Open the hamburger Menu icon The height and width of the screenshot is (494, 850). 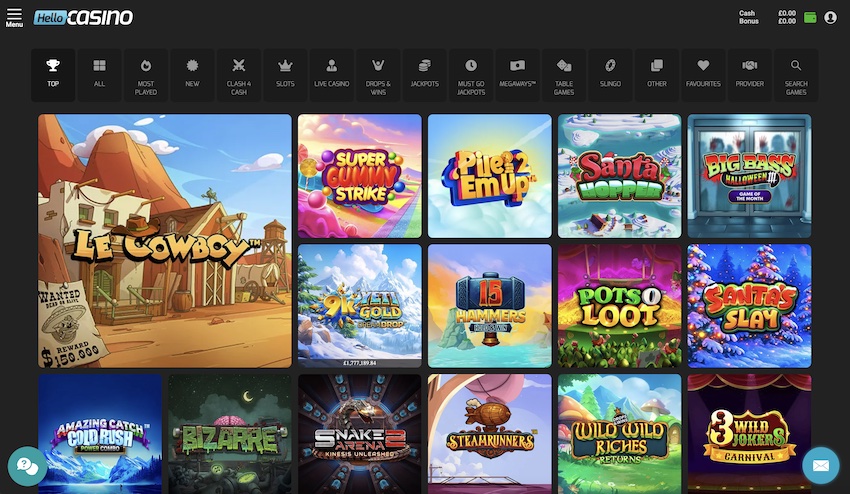tap(14, 17)
